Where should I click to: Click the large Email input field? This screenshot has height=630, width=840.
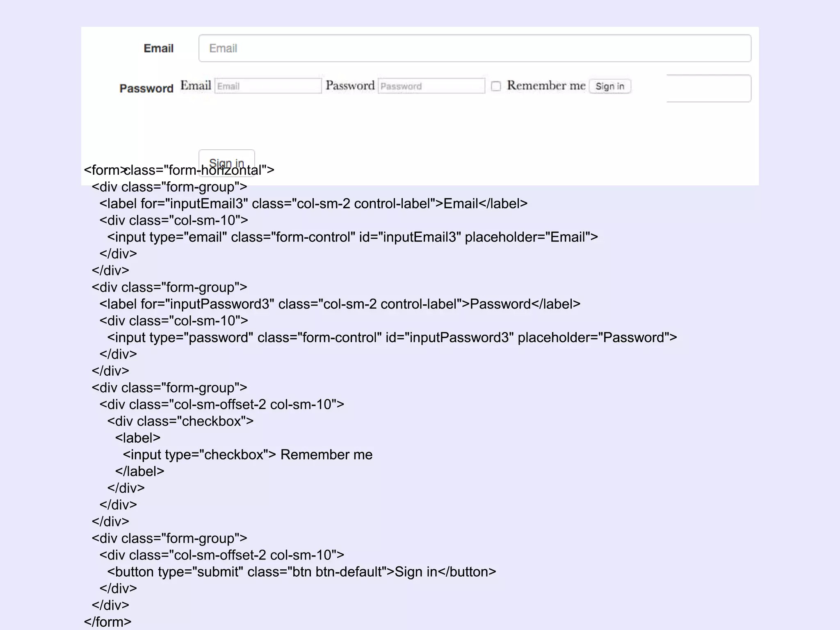(x=475, y=48)
